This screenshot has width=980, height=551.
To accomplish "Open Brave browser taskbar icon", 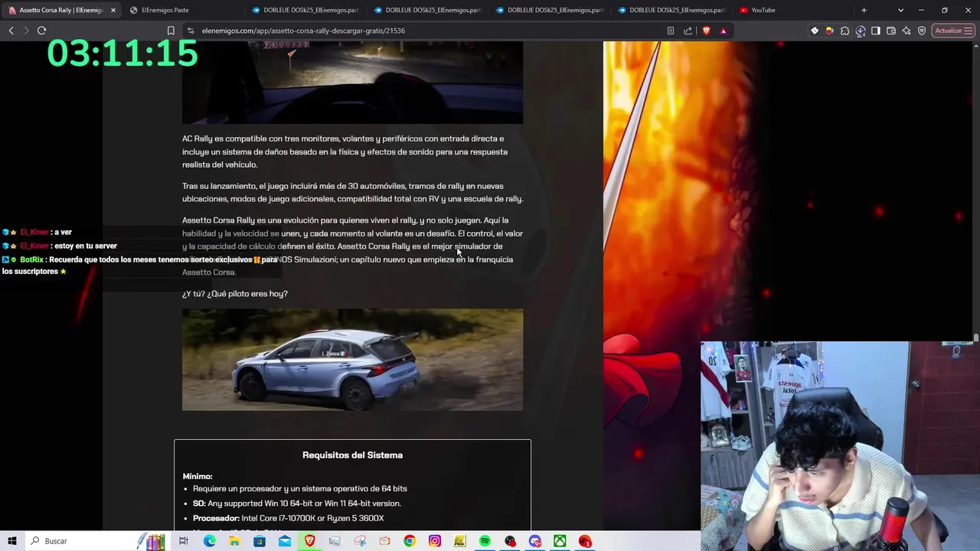I will coord(310,541).
